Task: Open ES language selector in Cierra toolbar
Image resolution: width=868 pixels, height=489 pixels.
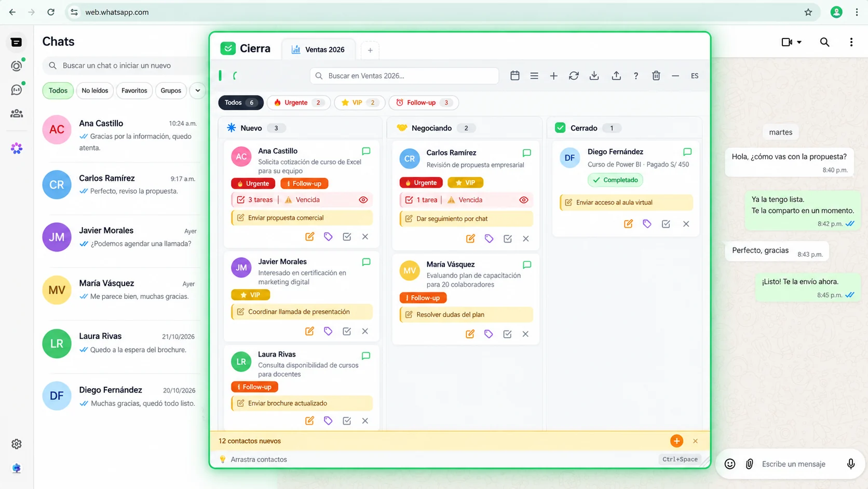Action: tap(695, 76)
